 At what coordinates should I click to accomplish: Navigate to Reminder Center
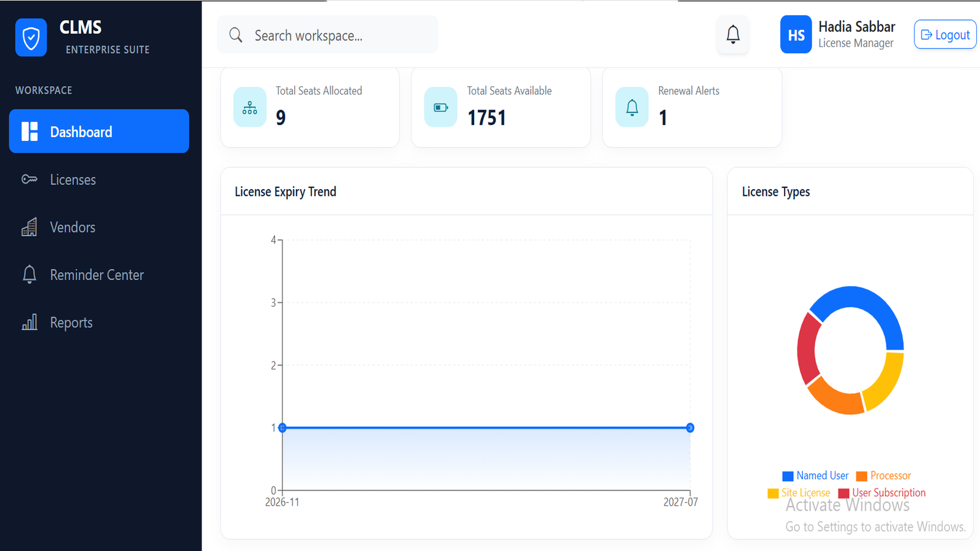click(x=99, y=275)
